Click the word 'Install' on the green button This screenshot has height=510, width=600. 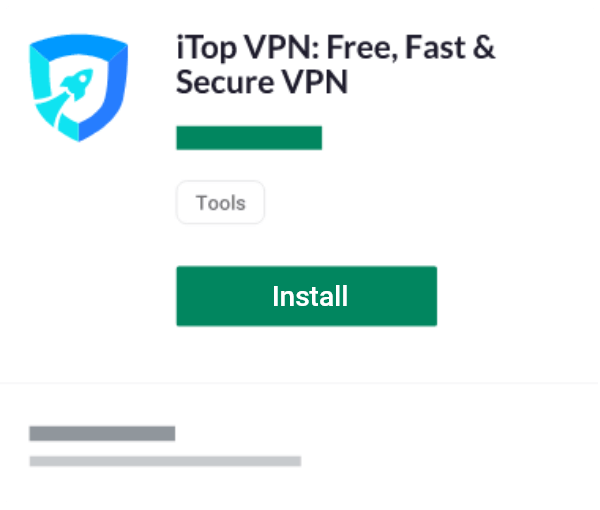pyautogui.click(x=310, y=296)
